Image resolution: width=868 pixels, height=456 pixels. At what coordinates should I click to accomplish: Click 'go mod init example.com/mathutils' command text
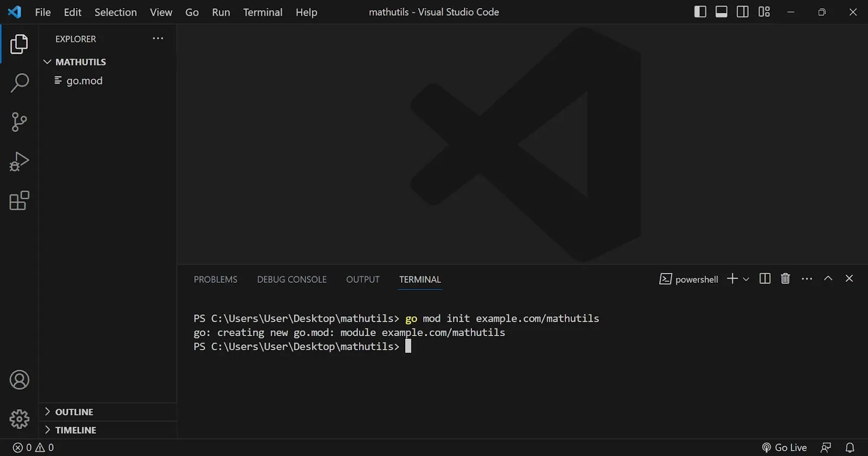pos(502,318)
